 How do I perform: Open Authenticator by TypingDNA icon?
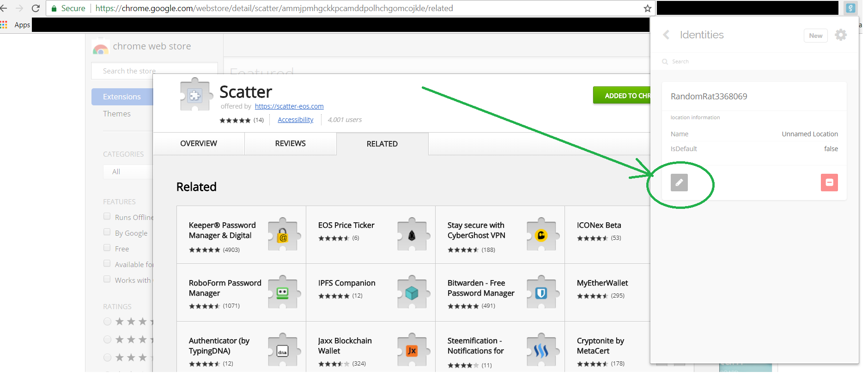[x=284, y=351]
